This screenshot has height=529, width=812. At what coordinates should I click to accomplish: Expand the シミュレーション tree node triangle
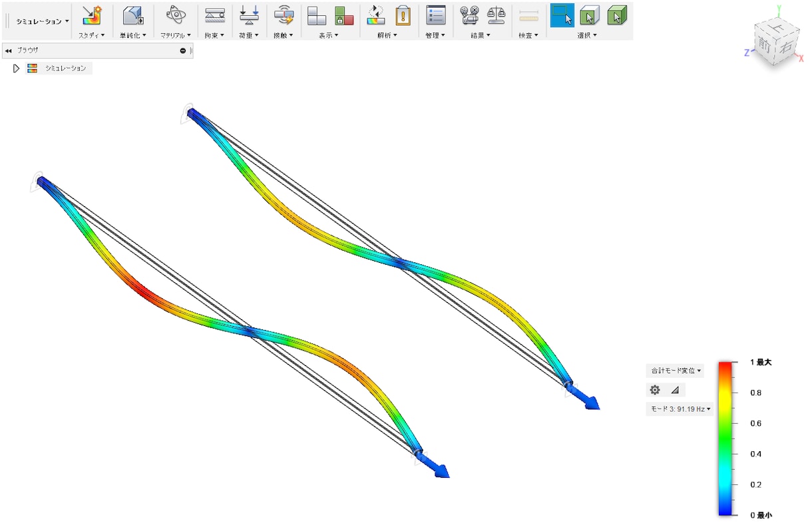[16, 69]
